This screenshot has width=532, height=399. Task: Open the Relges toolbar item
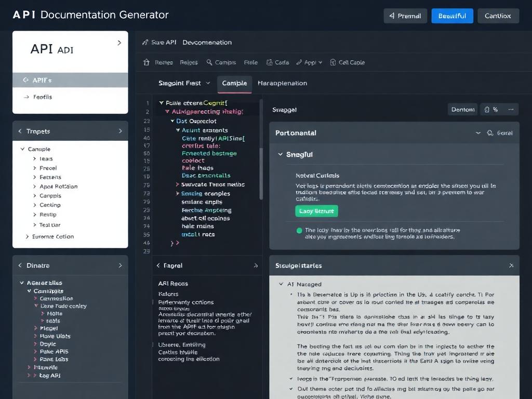pos(189,62)
